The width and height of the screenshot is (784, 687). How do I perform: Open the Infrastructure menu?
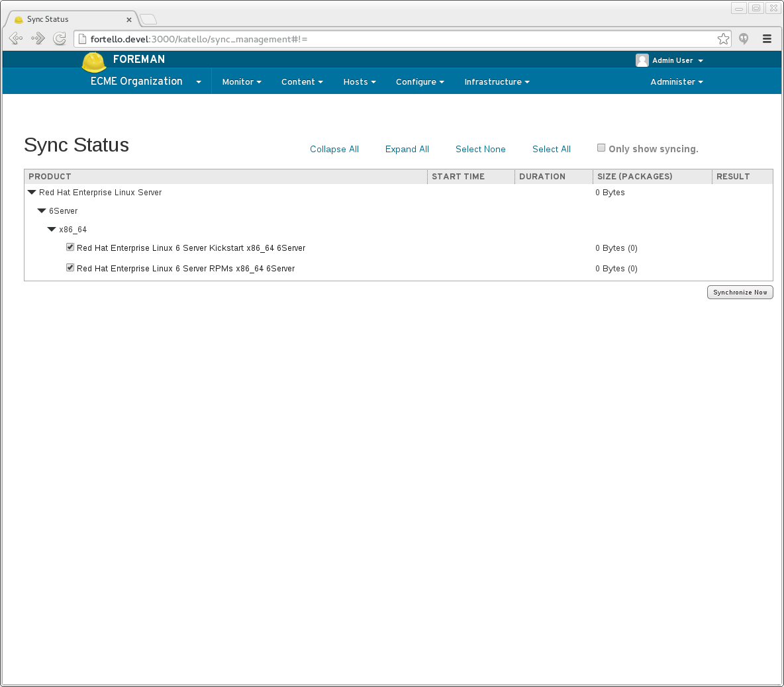click(497, 82)
